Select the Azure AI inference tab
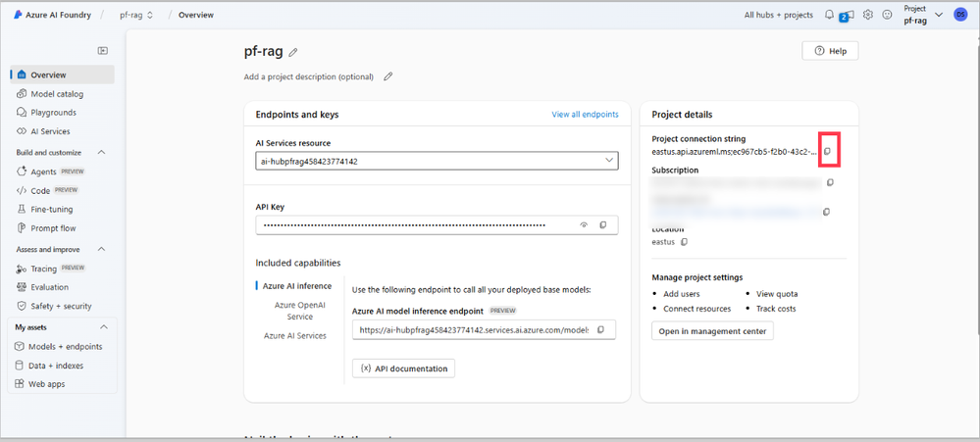 coord(297,286)
